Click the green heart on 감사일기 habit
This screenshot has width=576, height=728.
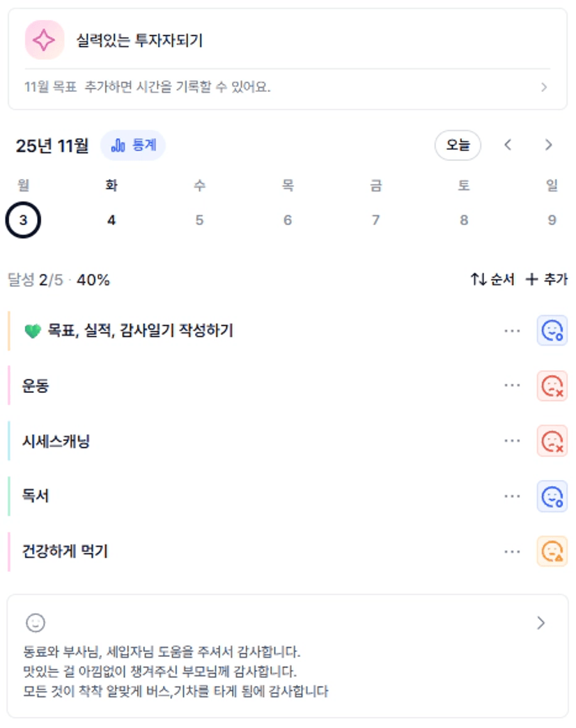[33, 331]
